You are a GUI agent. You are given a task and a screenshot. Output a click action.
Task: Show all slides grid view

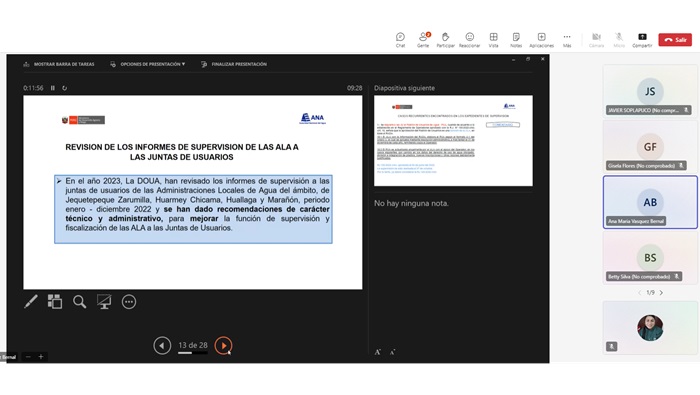pos(55,302)
